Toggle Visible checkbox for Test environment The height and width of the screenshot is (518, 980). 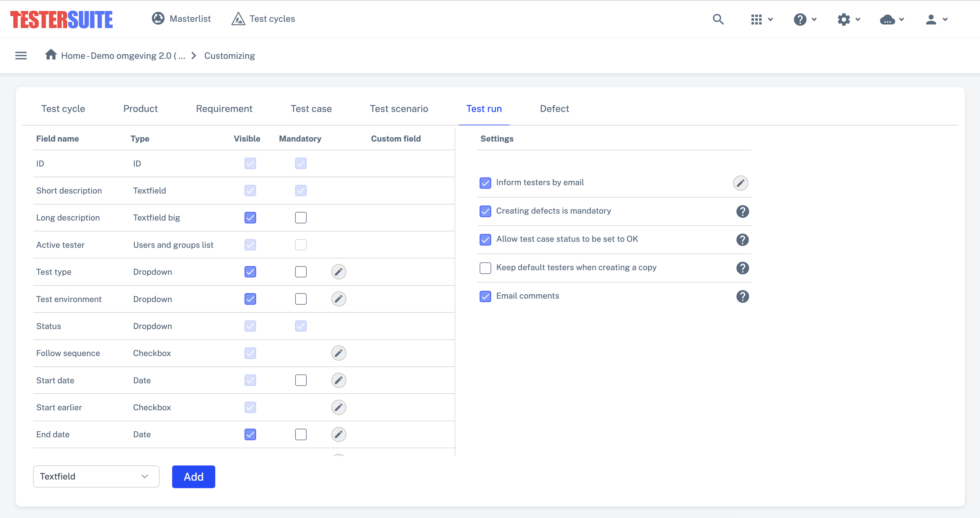tap(250, 299)
